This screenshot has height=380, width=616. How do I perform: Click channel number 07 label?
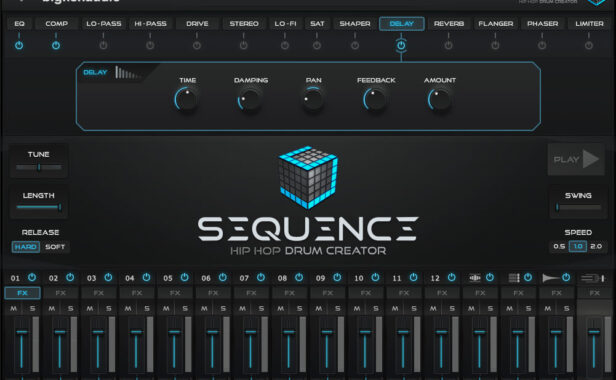(x=244, y=278)
